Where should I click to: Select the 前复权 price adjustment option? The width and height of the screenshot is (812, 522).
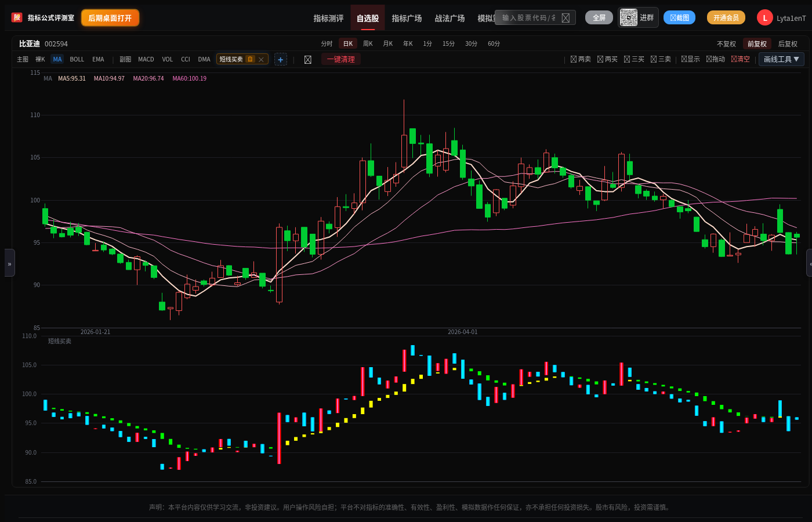[x=757, y=44]
